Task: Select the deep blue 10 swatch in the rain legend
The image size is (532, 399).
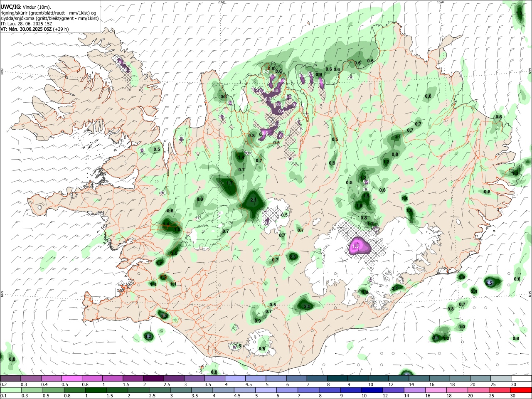Action: pos(371,390)
